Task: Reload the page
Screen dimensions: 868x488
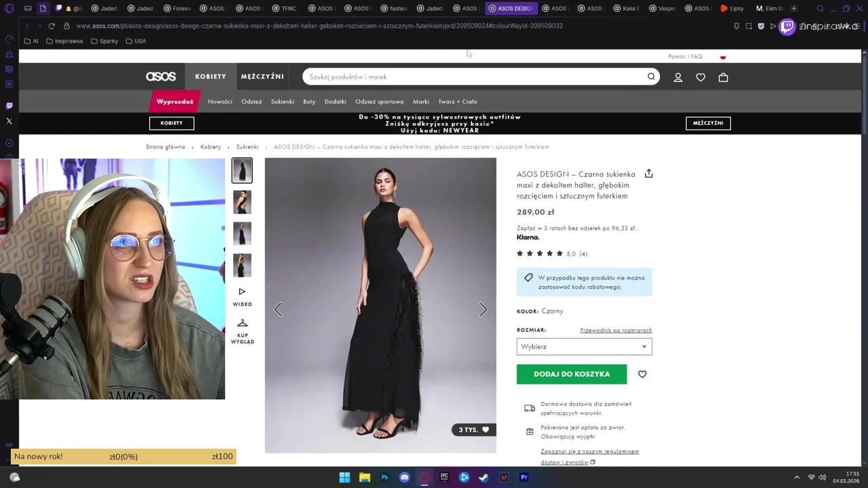Action: click(52, 26)
